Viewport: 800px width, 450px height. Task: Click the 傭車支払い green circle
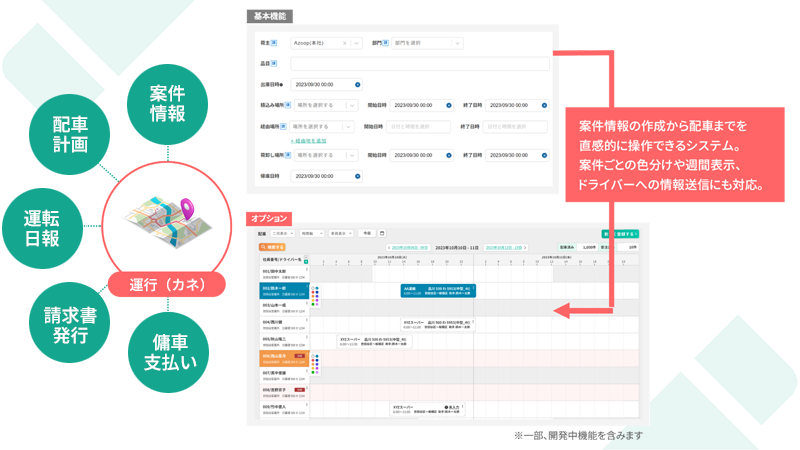[x=167, y=348]
